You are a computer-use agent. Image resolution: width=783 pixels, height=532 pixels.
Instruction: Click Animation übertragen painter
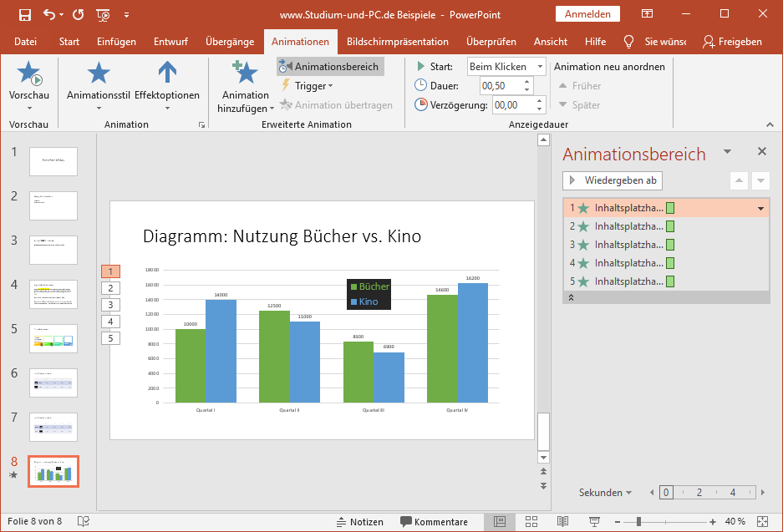336,104
